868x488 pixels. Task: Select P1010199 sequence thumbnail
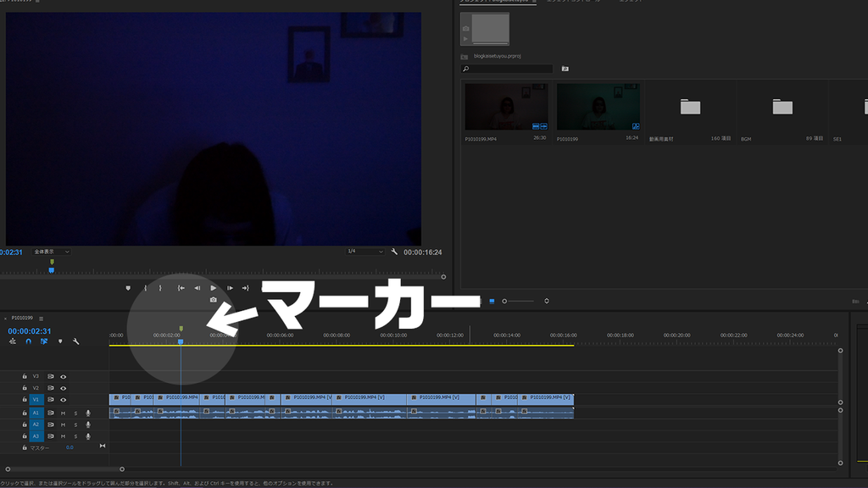point(598,107)
